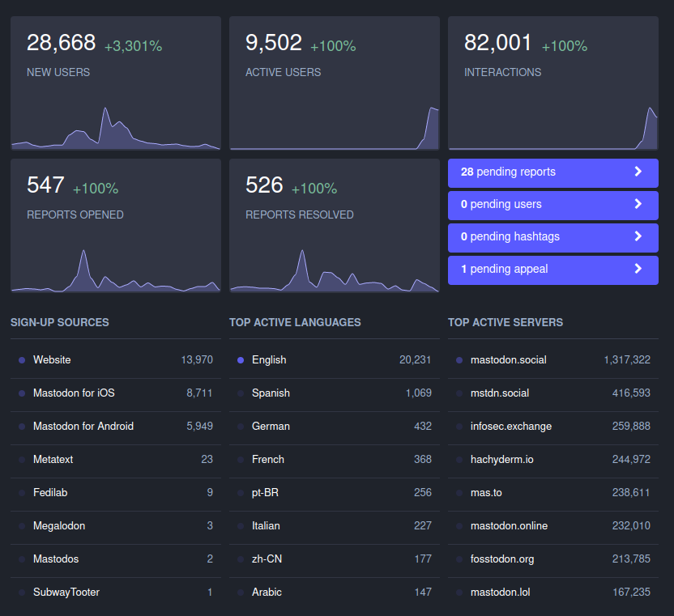This screenshot has height=616, width=674.
Task: Click chevron arrow on pending hashtags
Action: [638, 236]
